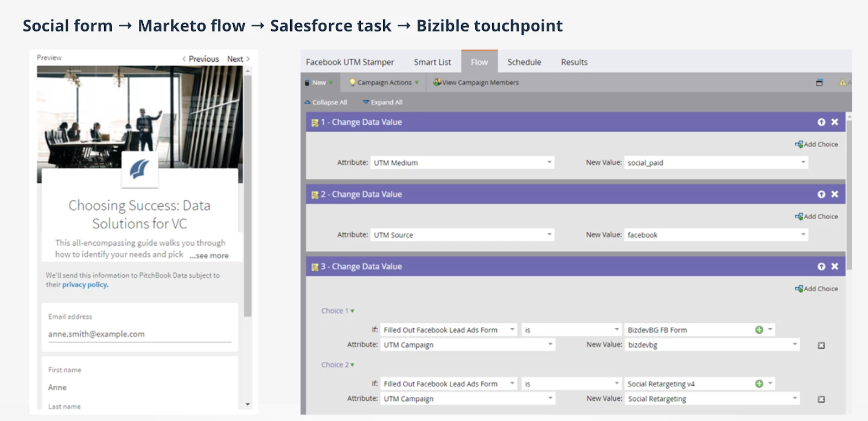Delete step 2 Change Data Value
Screen dimensions: 868x421
coord(835,194)
